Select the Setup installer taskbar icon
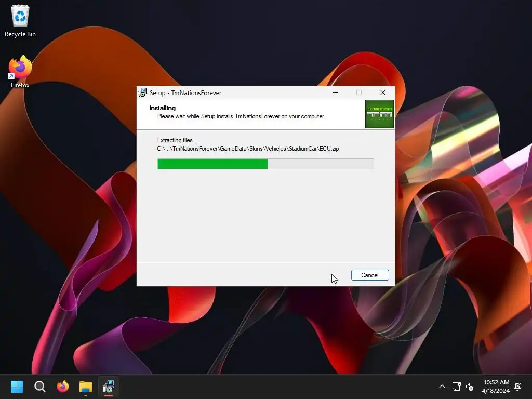This screenshot has width=532, height=399. (x=109, y=387)
